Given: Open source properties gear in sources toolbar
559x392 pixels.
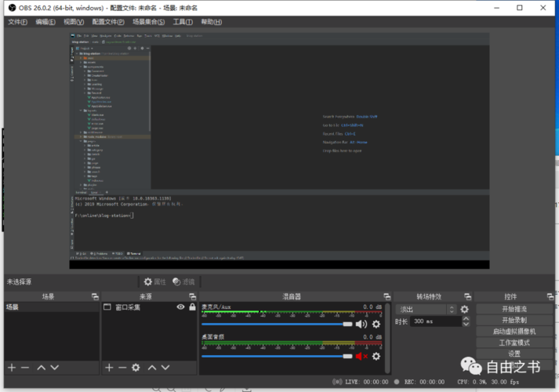Looking at the screenshot, I should pyautogui.click(x=136, y=368).
